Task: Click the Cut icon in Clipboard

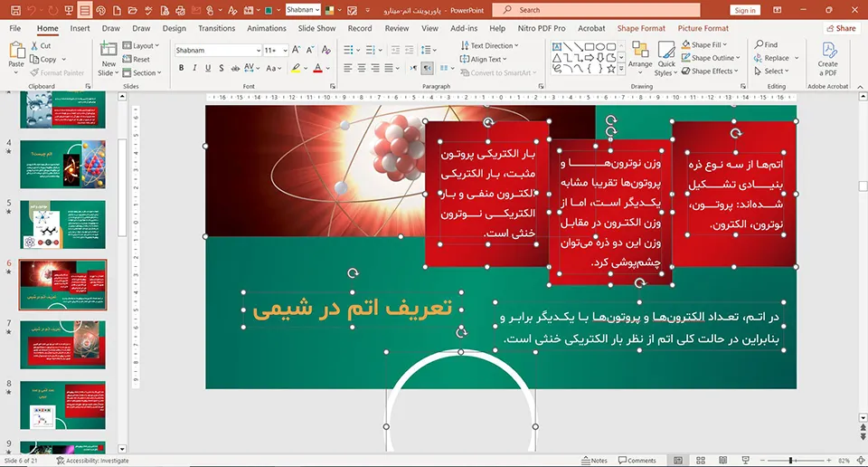Action: pos(41,45)
